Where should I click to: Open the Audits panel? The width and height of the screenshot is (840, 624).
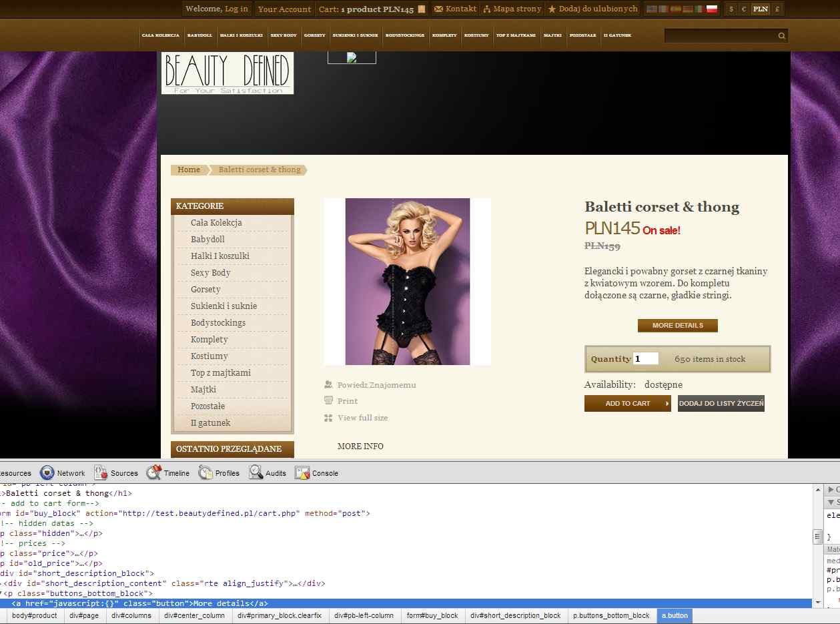(268, 473)
